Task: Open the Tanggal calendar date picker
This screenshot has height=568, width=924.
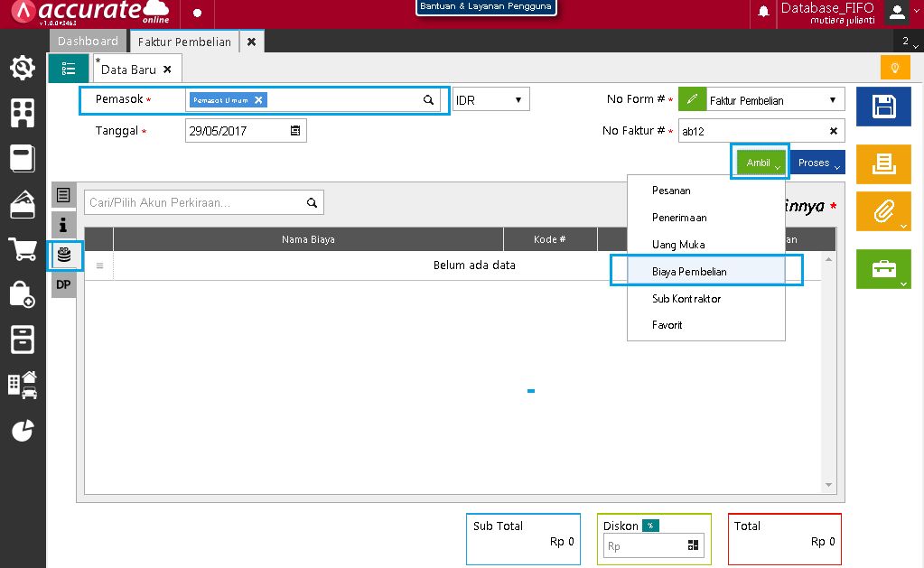Action: tap(295, 131)
